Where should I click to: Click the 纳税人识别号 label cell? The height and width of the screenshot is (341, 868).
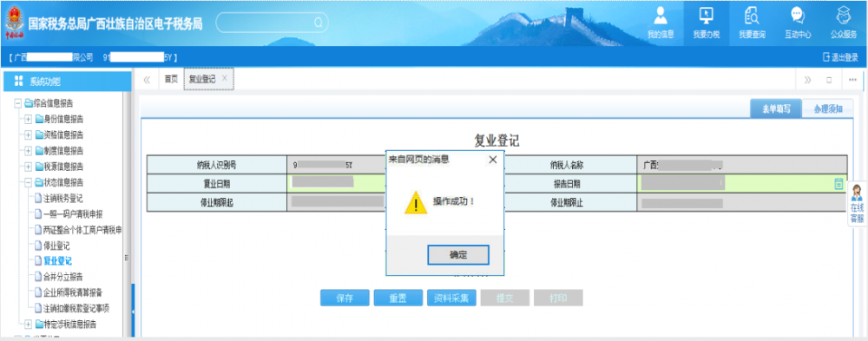pyautogui.click(x=217, y=165)
